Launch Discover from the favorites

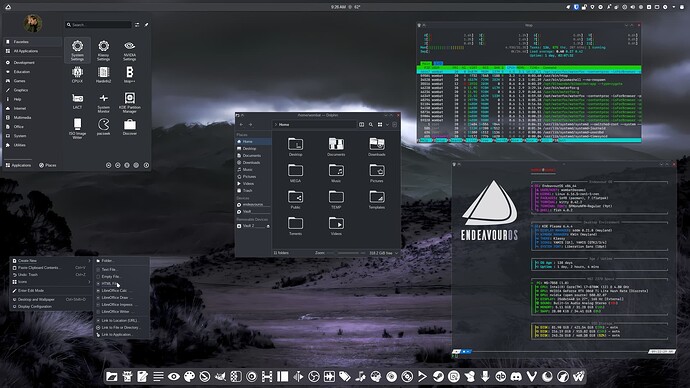129,127
